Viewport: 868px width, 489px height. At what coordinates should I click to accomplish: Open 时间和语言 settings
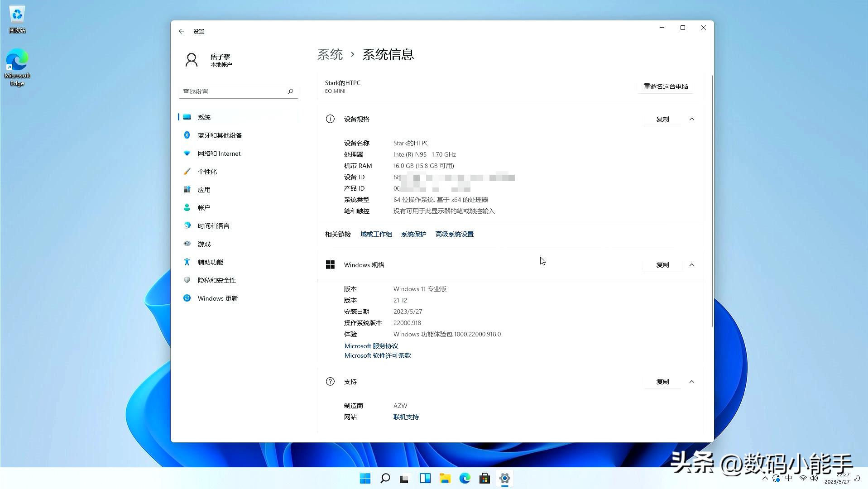tap(214, 225)
